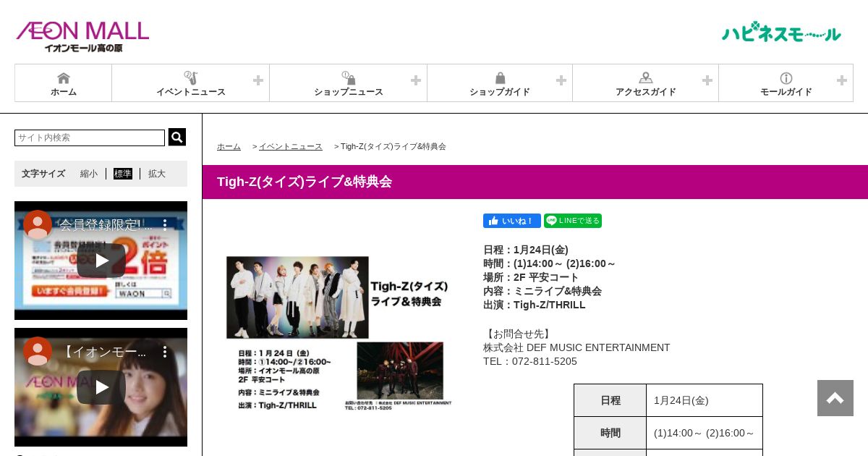Click the 【イオンモー... video title text
The width and height of the screenshot is (868, 456).
104,352
